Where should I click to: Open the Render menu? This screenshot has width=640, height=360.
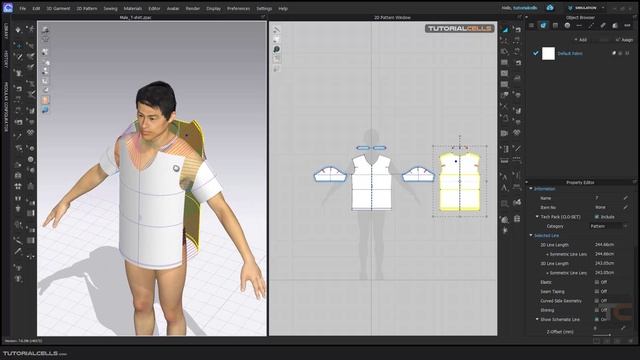click(x=193, y=8)
